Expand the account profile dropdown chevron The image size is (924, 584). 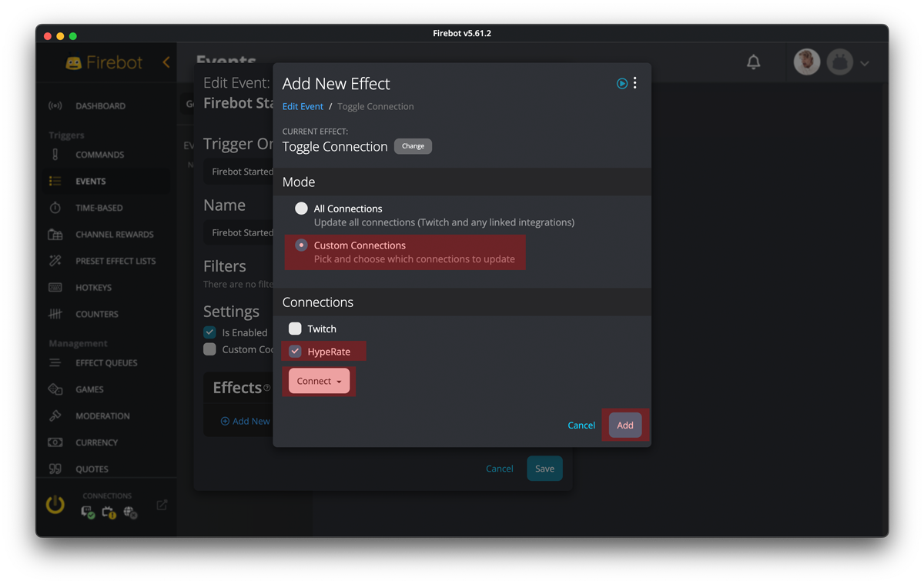click(865, 63)
